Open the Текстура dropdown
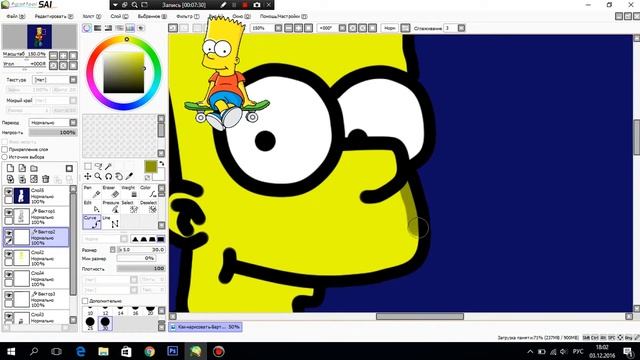This screenshot has width=640, height=360. tap(73, 80)
